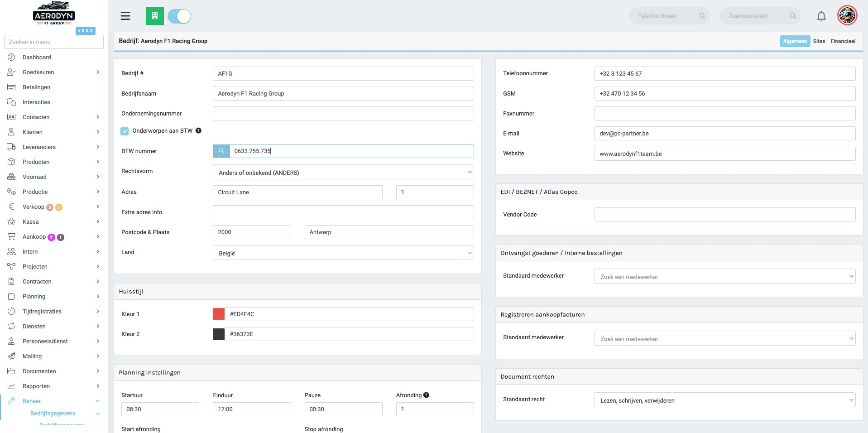Click the dark Kleur 2 color swatch

tap(219, 334)
